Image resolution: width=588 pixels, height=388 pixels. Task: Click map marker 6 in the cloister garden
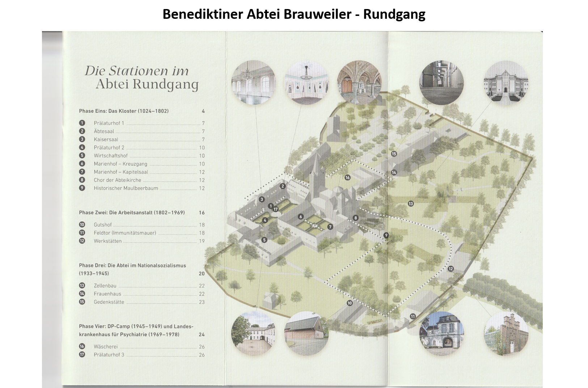click(301, 217)
